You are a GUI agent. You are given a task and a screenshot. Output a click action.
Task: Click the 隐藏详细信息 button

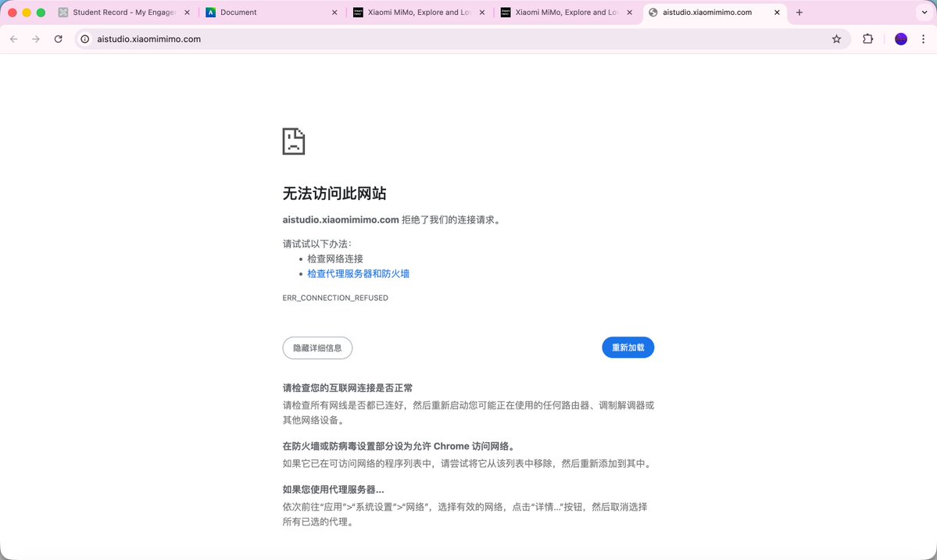(x=317, y=348)
